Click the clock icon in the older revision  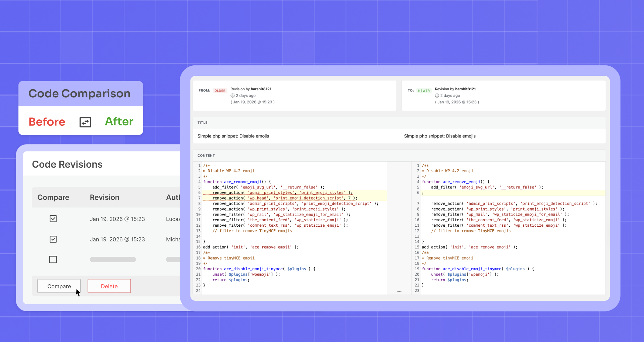(x=232, y=96)
